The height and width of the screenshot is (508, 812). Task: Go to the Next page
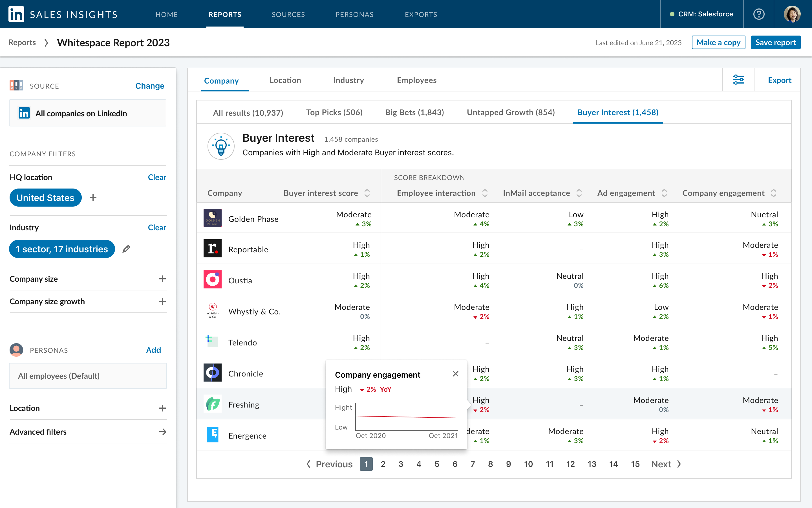pos(666,464)
